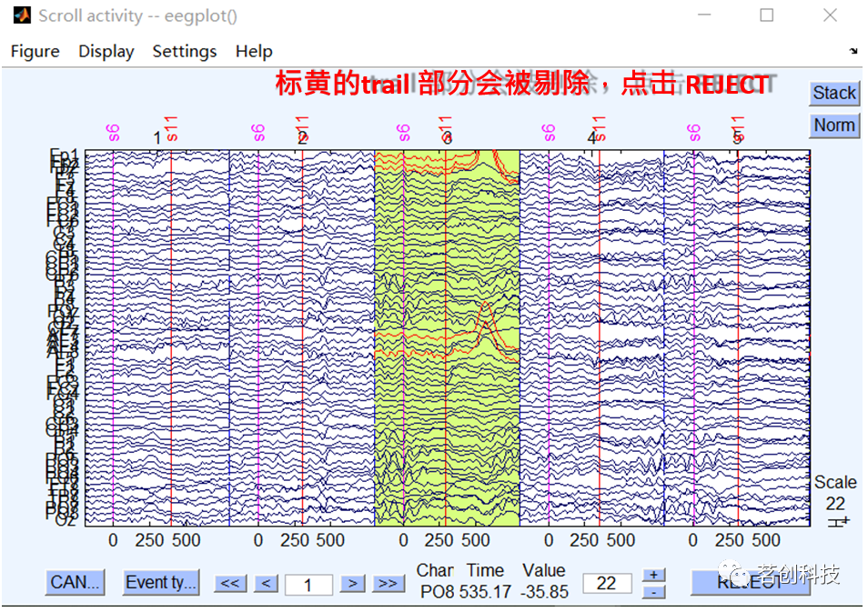
Task: Toggle Norm display mode
Action: 833,125
